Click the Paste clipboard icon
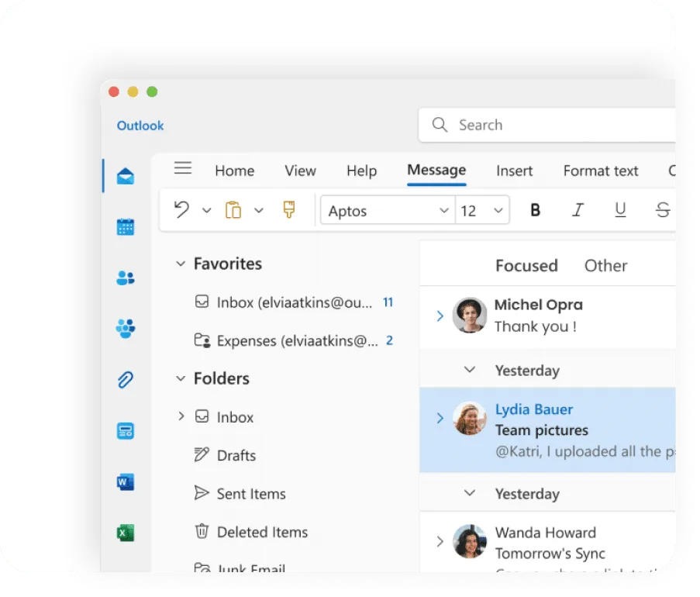700x597 pixels. pos(233,210)
